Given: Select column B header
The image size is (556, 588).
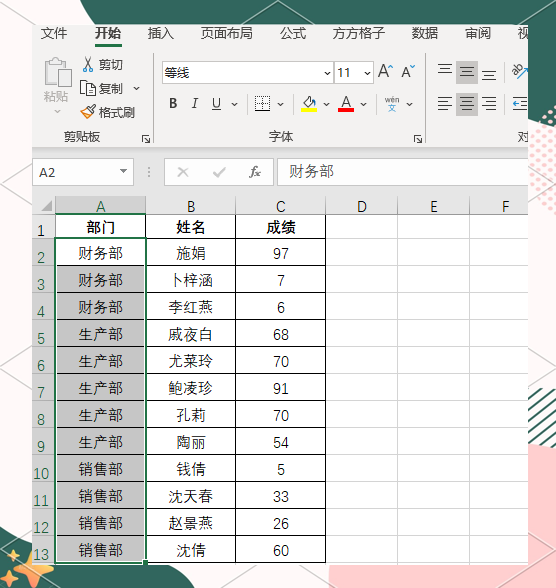Looking at the screenshot, I should (x=191, y=206).
